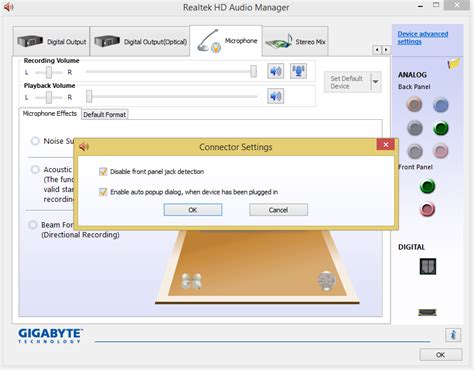Close the Connector Settings dialog

386,144
